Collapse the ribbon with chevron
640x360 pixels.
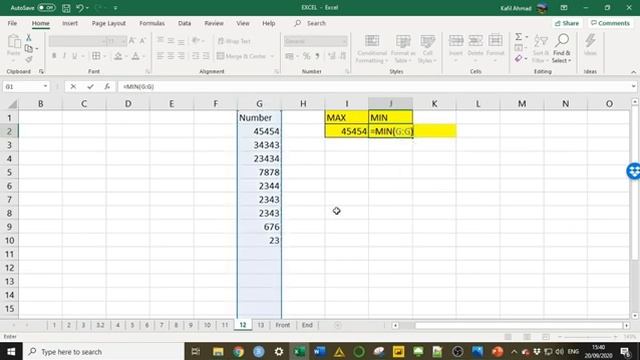coord(633,72)
